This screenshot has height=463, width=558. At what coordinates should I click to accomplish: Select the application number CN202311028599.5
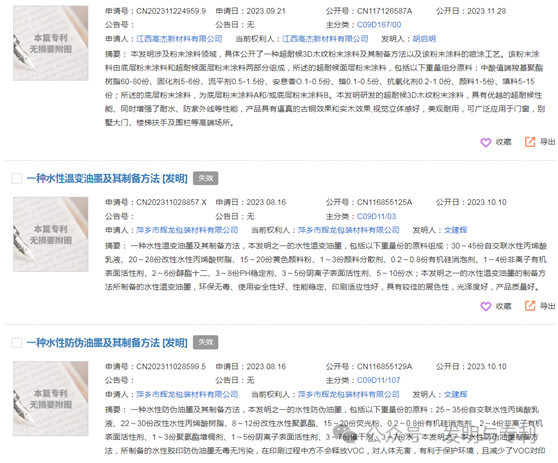(171, 367)
